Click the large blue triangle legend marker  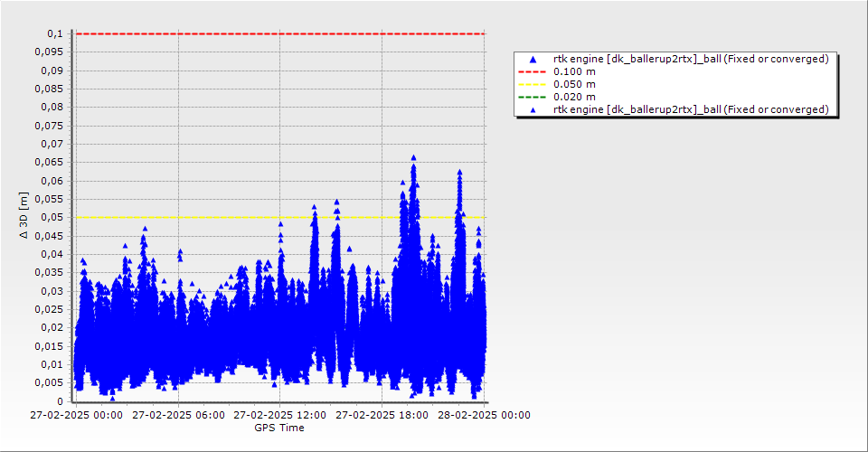(x=533, y=59)
